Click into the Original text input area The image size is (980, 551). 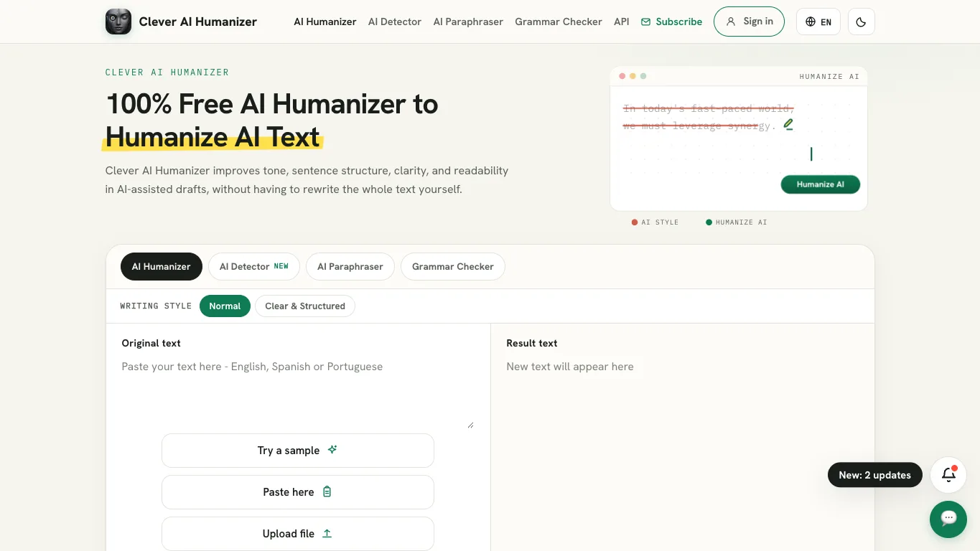(x=297, y=393)
